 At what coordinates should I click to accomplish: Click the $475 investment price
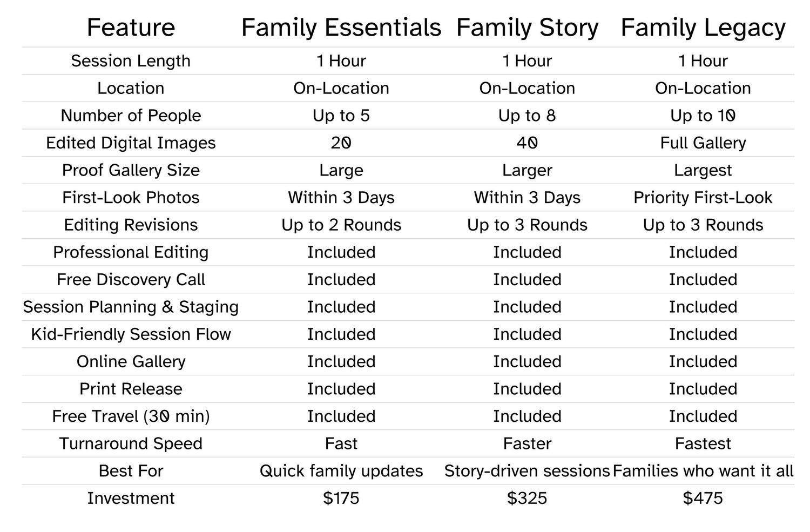point(703,498)
